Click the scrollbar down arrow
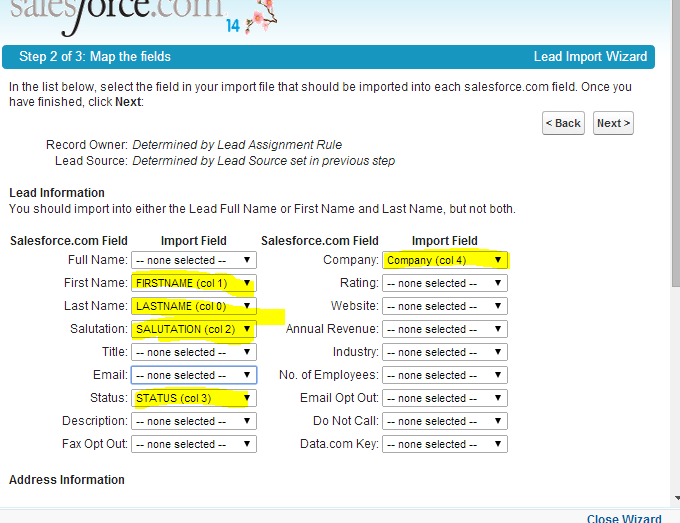Image resolution: width=680 pixels, height=523 pixels. coord(677,498)
